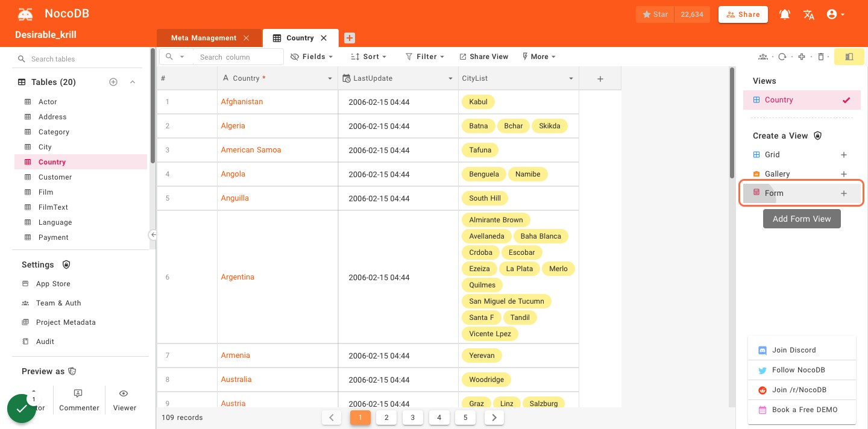Open the Actor table
This screenshot has height=429, width=868.
81,102
